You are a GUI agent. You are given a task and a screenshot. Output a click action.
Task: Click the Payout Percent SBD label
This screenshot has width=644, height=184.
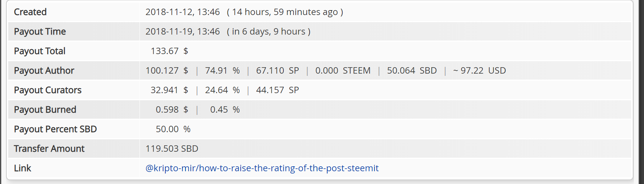point(55,129)
